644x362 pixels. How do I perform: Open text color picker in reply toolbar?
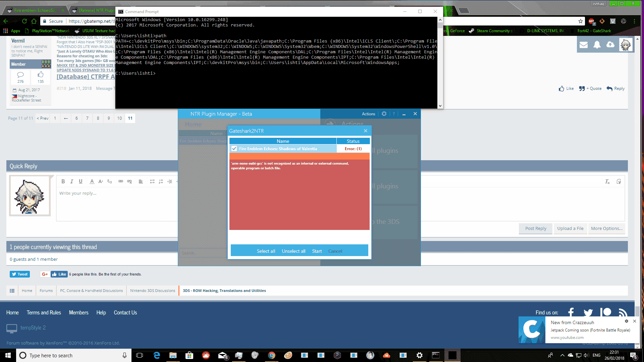[92, 181]
